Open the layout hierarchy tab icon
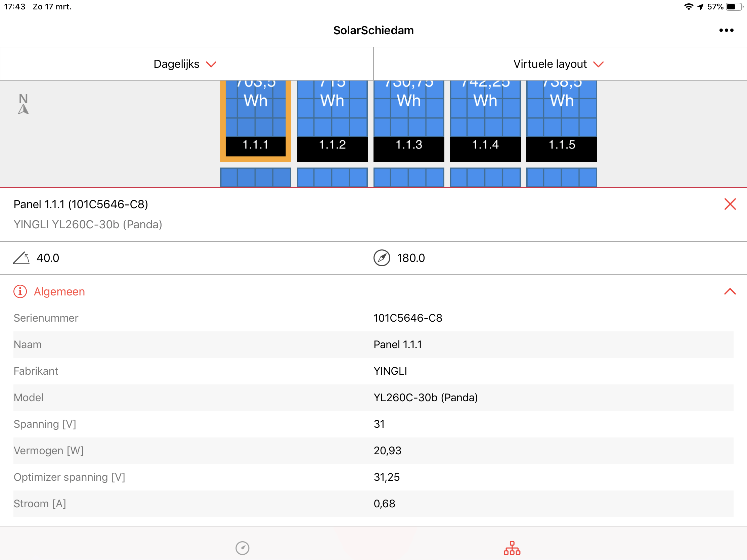Viewport: 747px width, 560px height. pyautogui.click(x=512, y=548)
